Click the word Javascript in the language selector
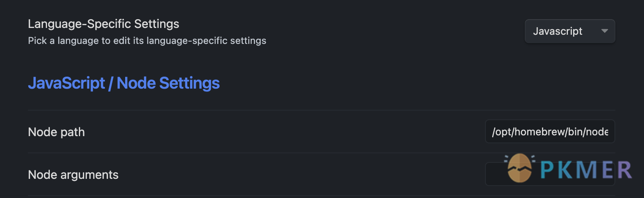 click(558, 31)
